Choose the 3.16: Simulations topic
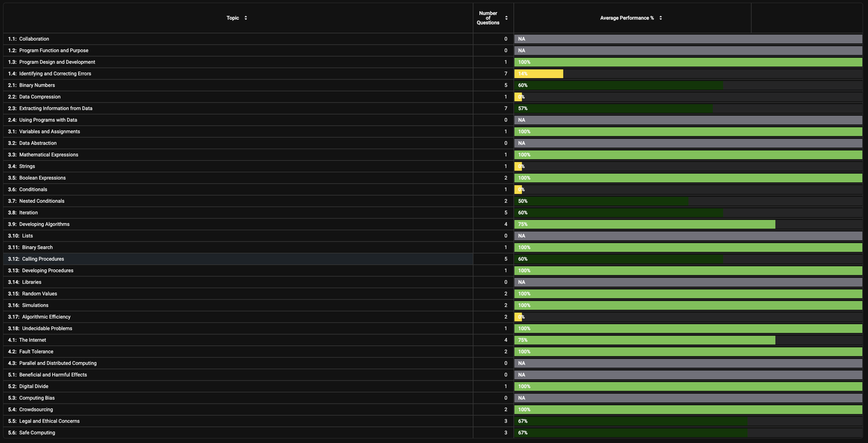868x443 pixels. pos(28,304)
